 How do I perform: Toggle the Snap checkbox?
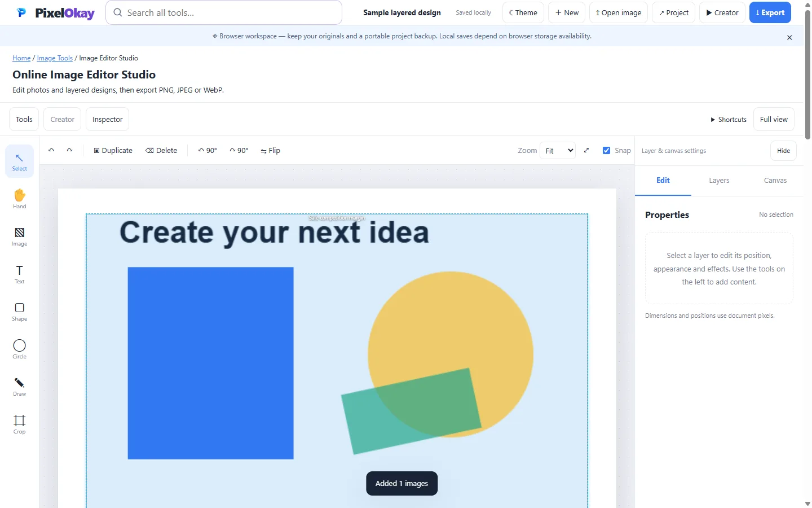click(x=607, y=151)
